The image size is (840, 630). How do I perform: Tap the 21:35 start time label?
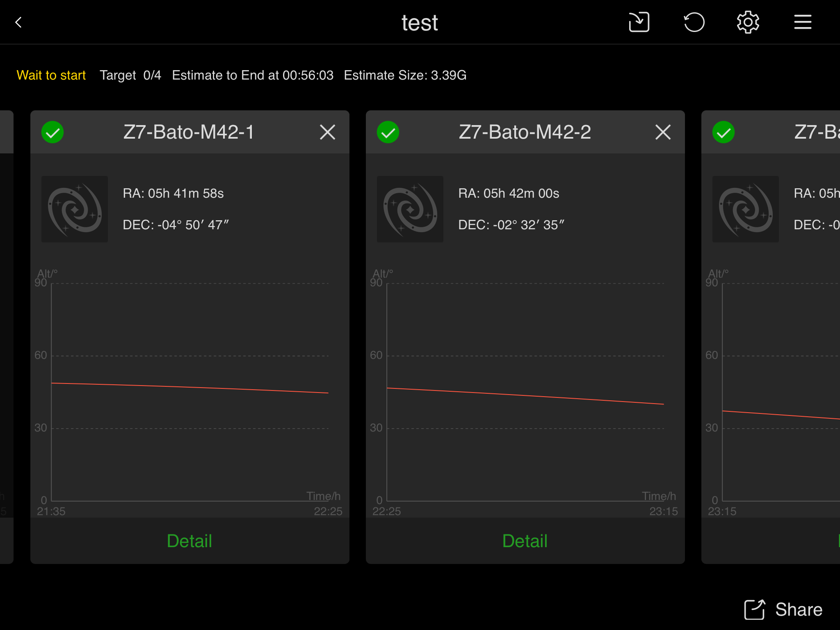(51, 511)
